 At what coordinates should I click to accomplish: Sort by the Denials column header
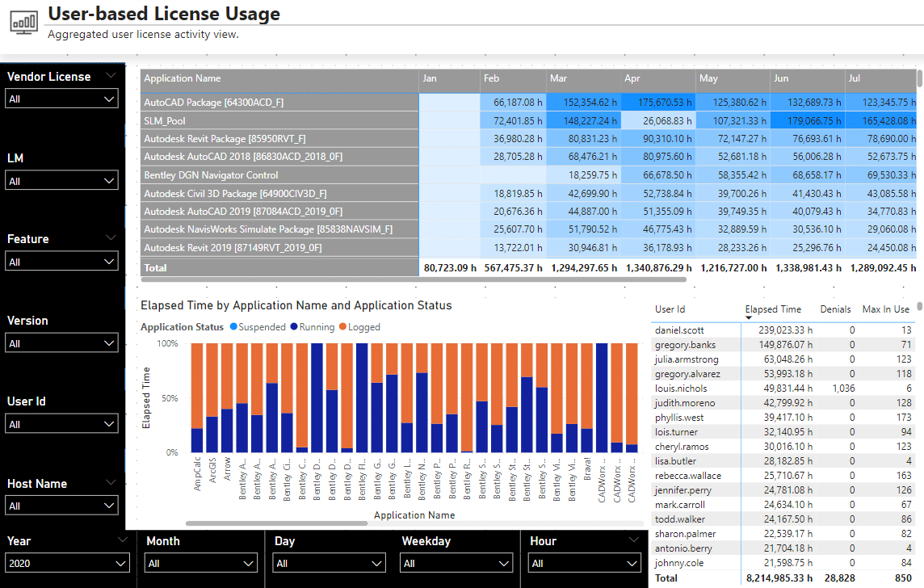point(835,309)
